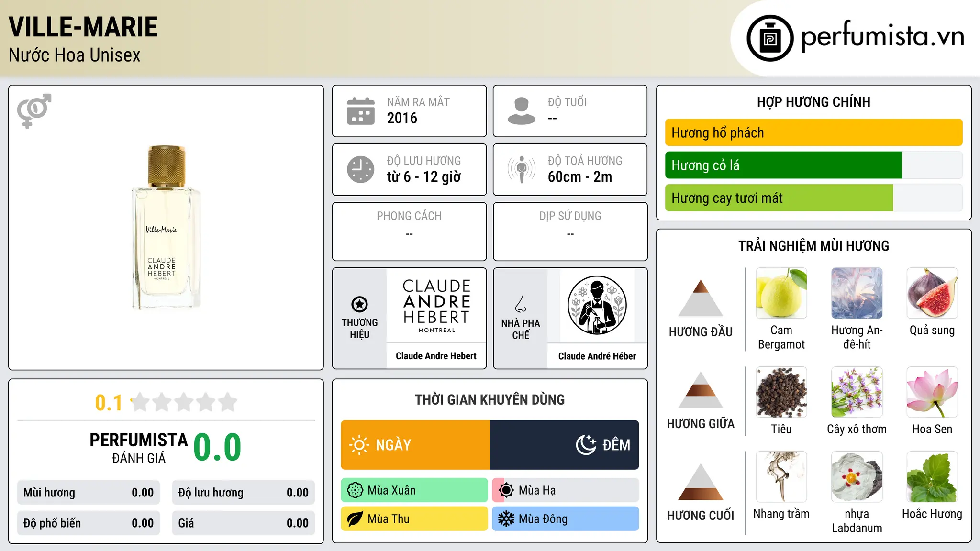The height and width of the screenshot is (551, 980).
Task: Click the perfumer portrait icon
Action: click(x=597, y=305)
